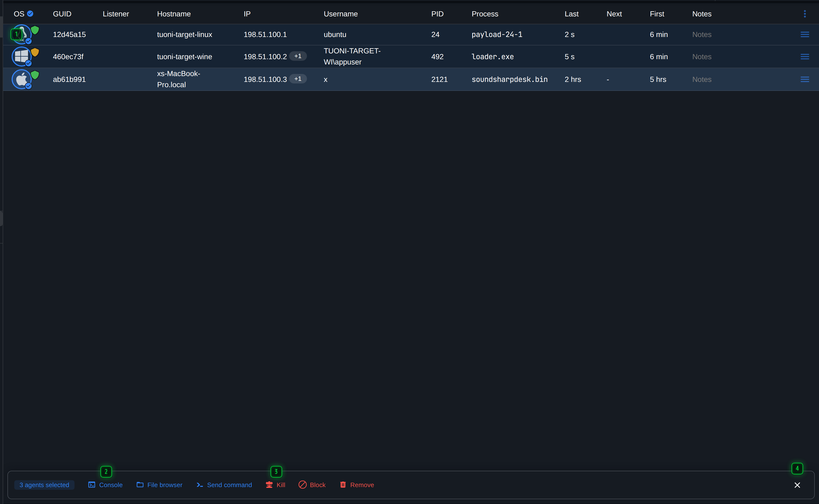Sort by First column header
The height and width of the screenshot is (504, 819).
coord(657,14)
